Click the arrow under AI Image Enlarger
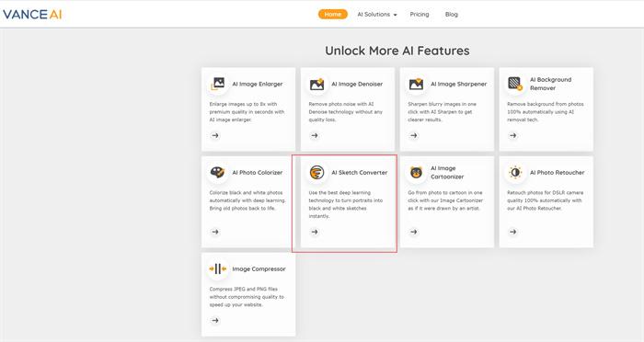 215,135
